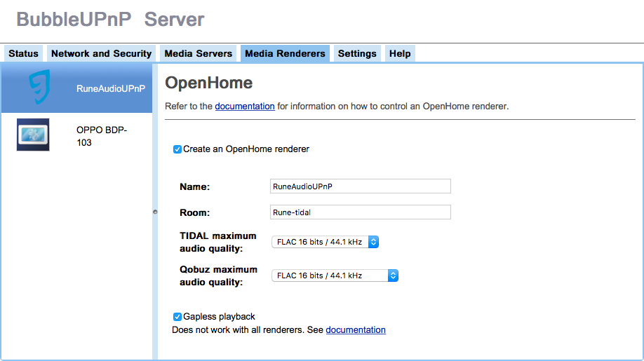Open the Media Servers tab
The image size is (644, 361).
(199, 54)
